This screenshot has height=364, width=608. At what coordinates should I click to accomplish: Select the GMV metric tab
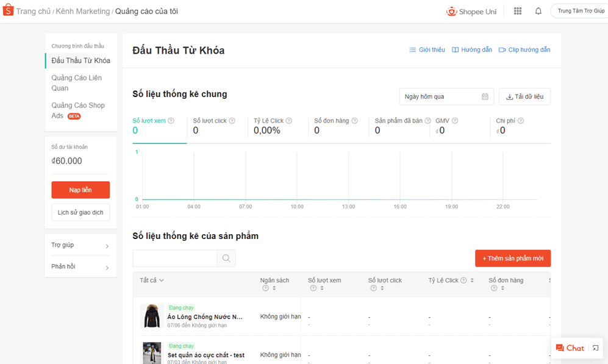click(459, 126)
